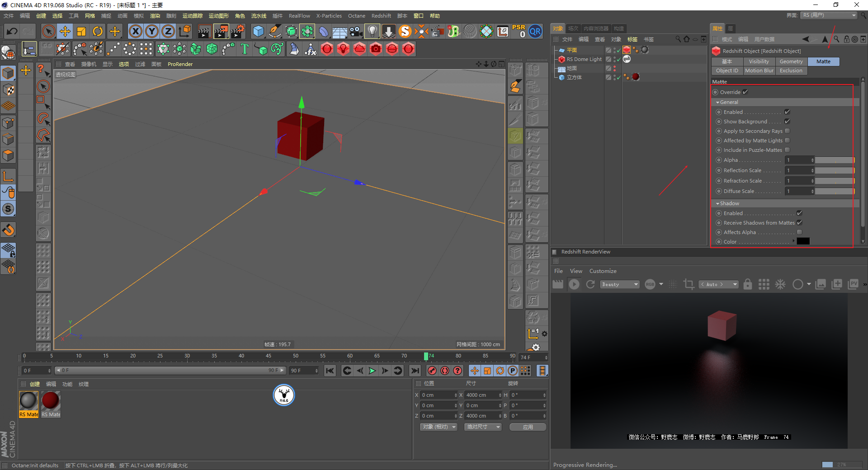
Task: Enable Apply to Secondary Rays
Action: click(x=787, y=131)
